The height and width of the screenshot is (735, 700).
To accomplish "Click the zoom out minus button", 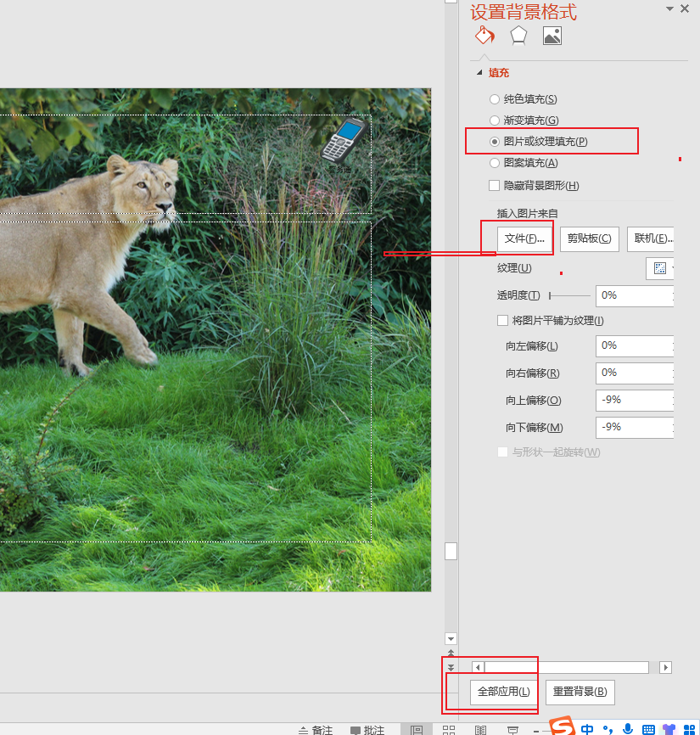I will point(536,731).
